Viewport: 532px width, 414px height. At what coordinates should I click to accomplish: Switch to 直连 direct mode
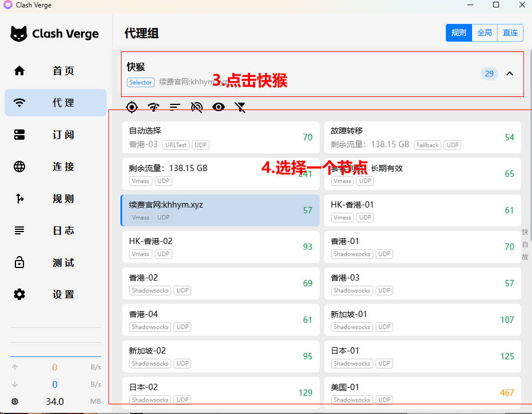pos(510,33)
